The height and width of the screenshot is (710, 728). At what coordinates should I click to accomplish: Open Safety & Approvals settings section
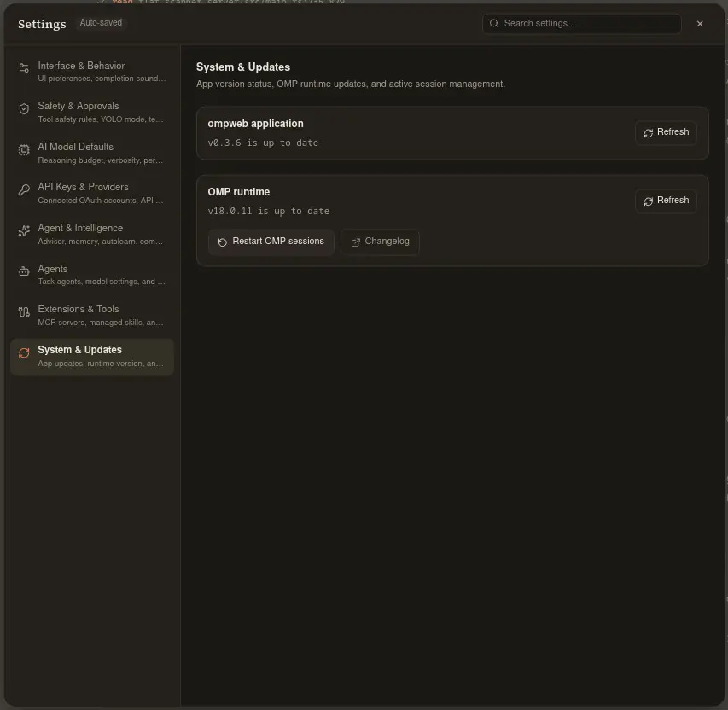pyautogui.click(x=92, y=112)
